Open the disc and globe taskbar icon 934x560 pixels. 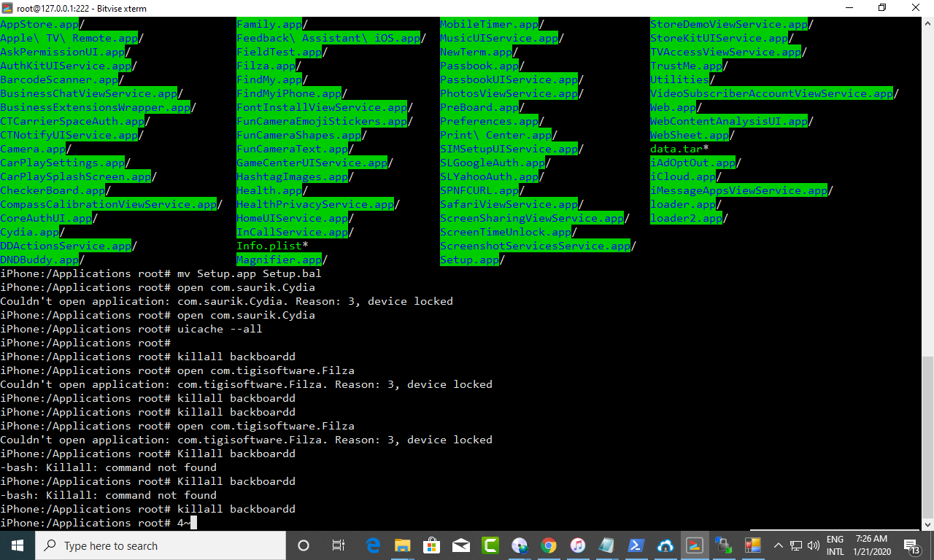(520, 545)
